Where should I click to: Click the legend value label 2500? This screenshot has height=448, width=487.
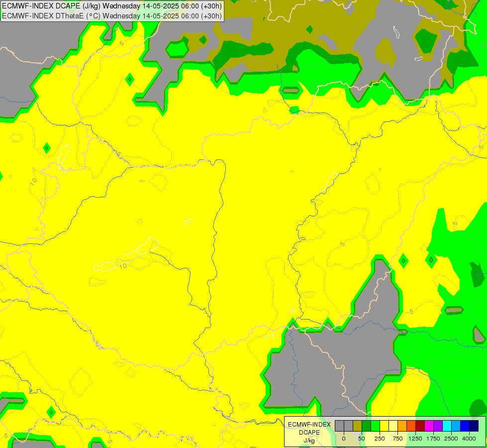pos(451,439)
